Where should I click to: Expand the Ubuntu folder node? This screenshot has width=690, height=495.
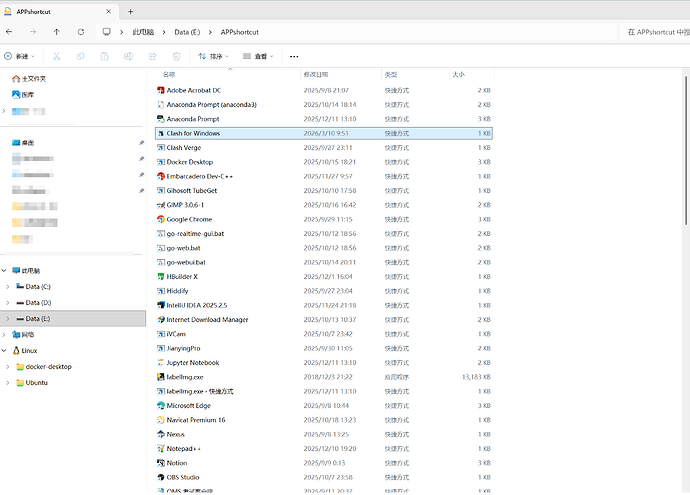point(7,383)
